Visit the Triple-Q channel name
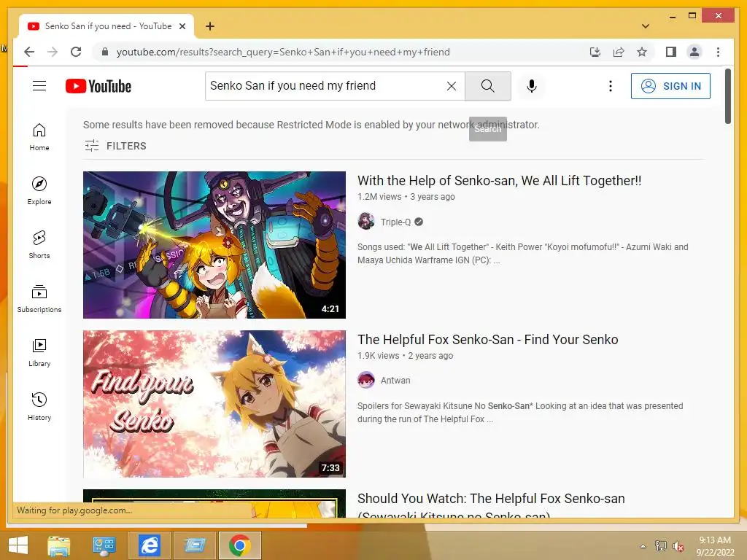Viewport: 747px width, 560px height. pos(395,222)
